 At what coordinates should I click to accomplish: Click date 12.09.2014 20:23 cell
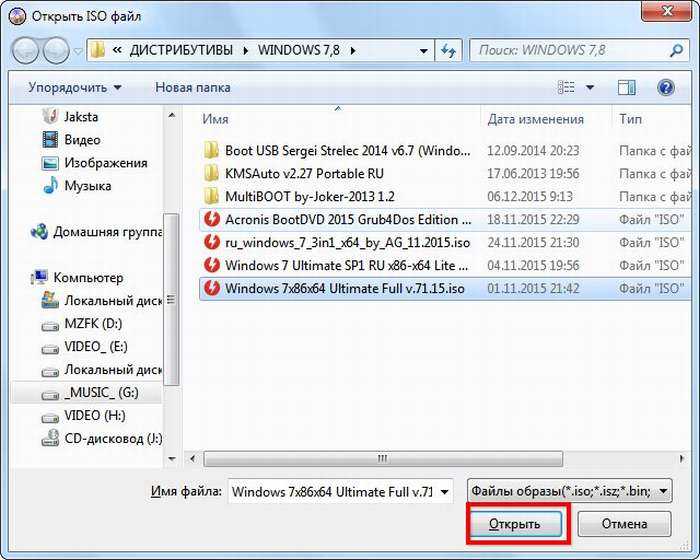pos(533,151)
